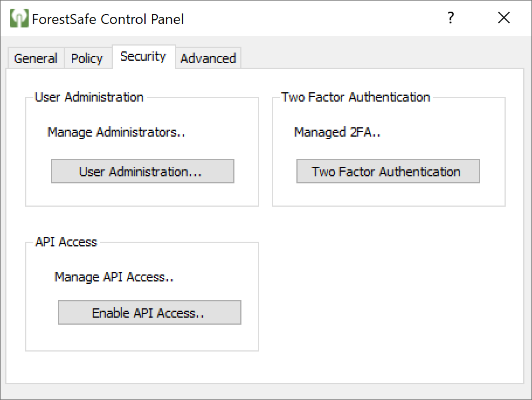Image resolution: width=532 pixels, height=400 pixels.
Task: Click the User Administration group box heading
Action: [89, 98]
